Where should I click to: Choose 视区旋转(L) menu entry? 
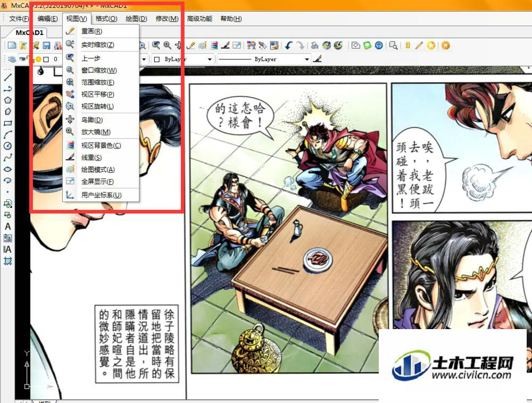pos(101,106)
